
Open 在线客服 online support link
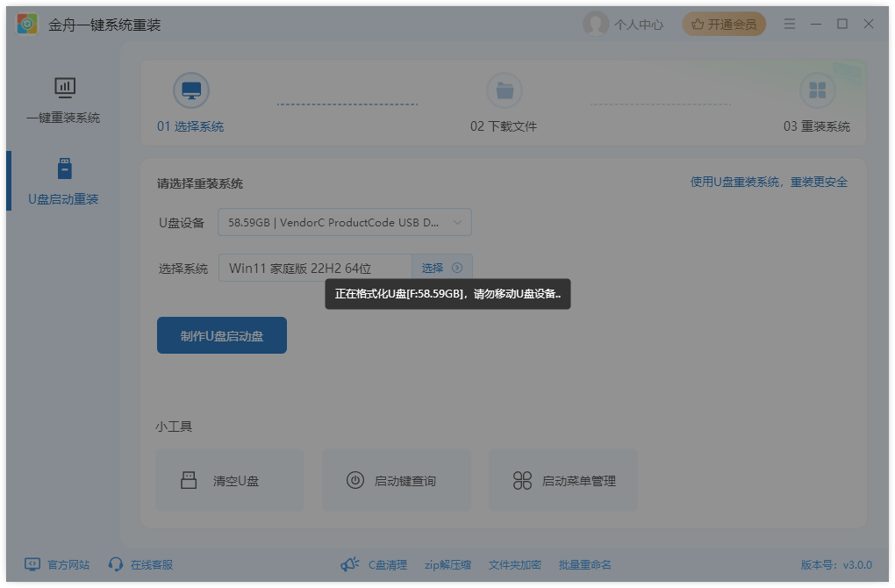click(x=151, y=564)
